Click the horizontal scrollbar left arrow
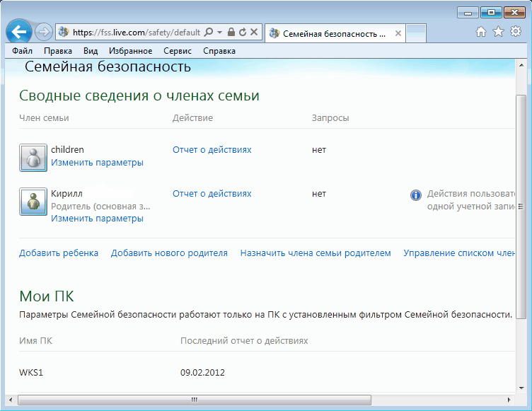 tap(11, 400)
